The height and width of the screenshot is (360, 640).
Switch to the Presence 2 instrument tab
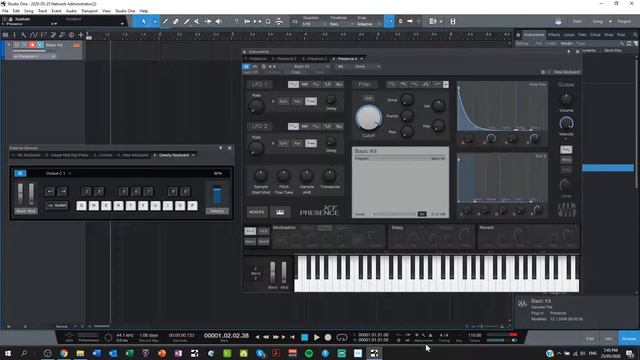click(284, 59)
